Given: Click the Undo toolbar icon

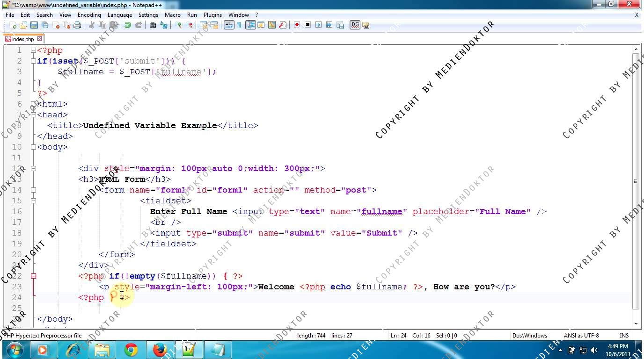Looking at the screenshot, I should coord(127,25).
